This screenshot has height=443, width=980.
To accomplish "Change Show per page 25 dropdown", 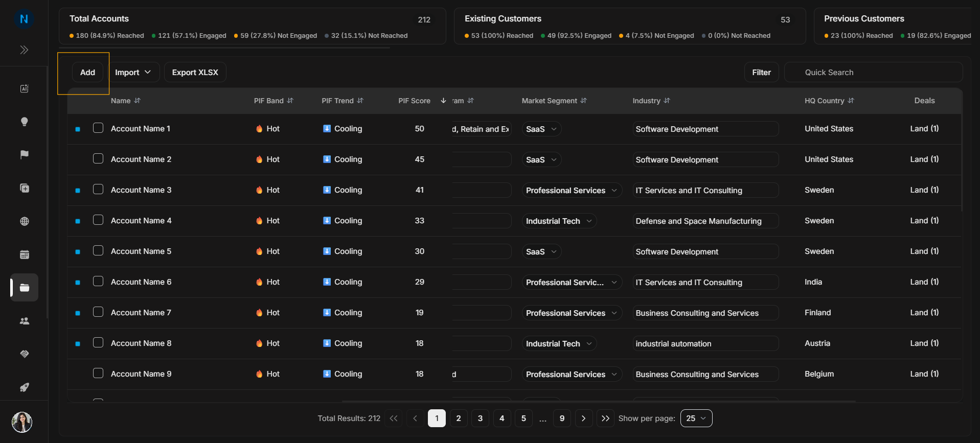I will pyautogui.click(x=696, y=418).
